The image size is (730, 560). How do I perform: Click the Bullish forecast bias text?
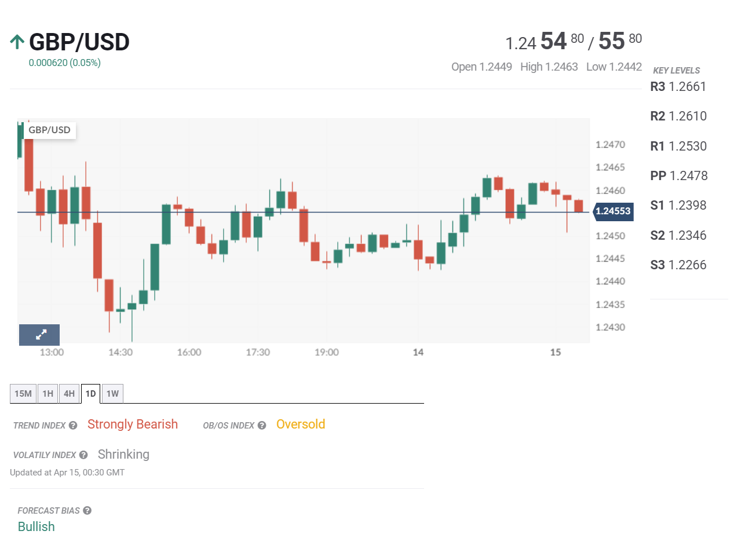36,526
